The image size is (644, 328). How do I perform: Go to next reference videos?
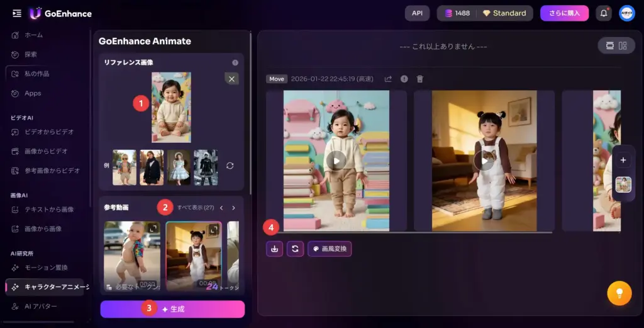tap(233, 208)
